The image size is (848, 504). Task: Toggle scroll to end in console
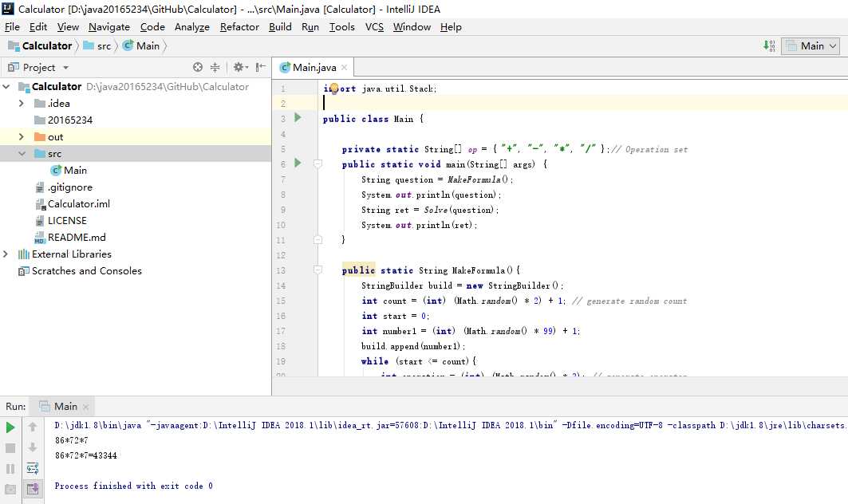coord(33,489)
